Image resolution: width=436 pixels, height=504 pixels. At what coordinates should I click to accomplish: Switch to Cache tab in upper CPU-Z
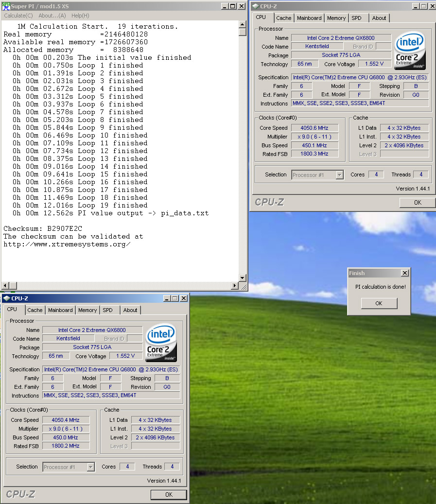(x=283, y=18)
